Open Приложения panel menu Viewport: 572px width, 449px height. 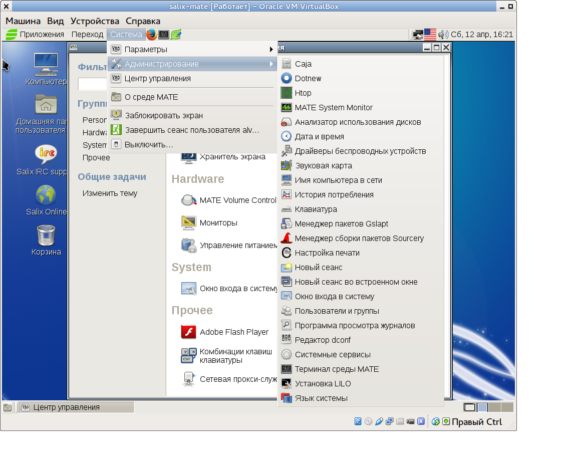tap(35, 35)
